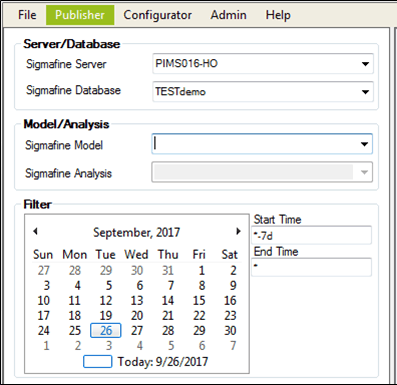Expand the Sigmafine Server dropdown

pos(365,64)
